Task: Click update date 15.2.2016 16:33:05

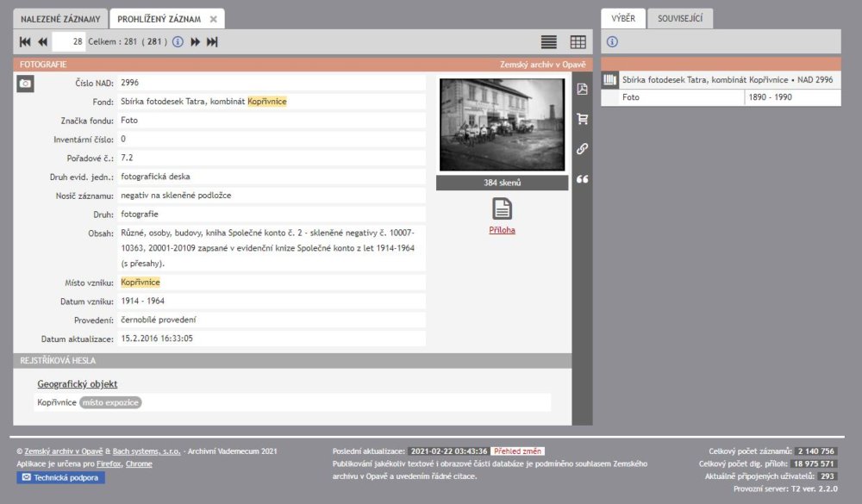Action: tap(157, 339)
